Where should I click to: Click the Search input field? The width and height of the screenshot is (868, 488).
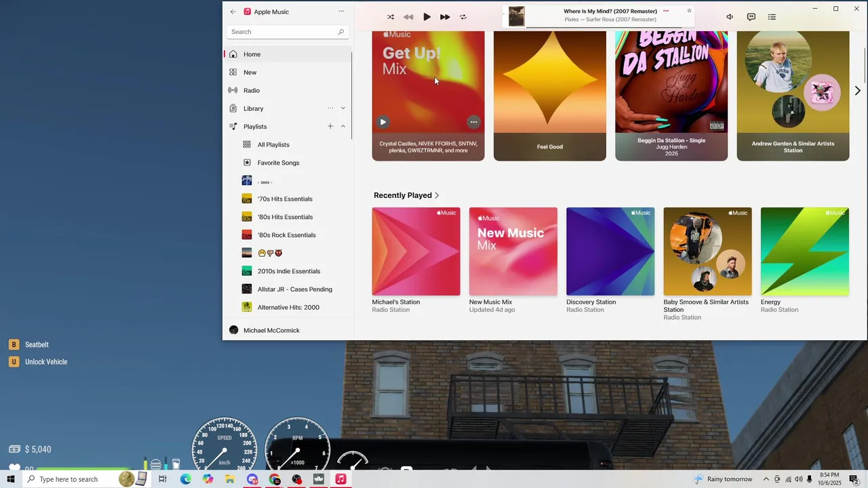click(x=288, y=32)
